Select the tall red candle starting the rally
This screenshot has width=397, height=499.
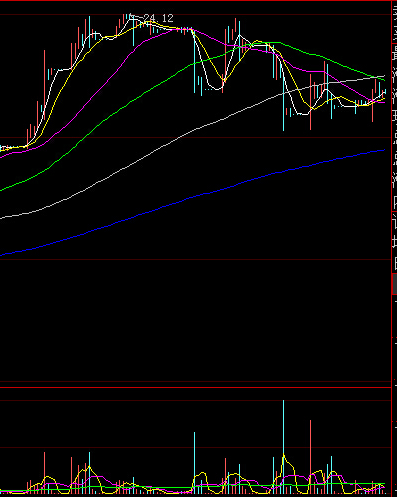(44, 85)
